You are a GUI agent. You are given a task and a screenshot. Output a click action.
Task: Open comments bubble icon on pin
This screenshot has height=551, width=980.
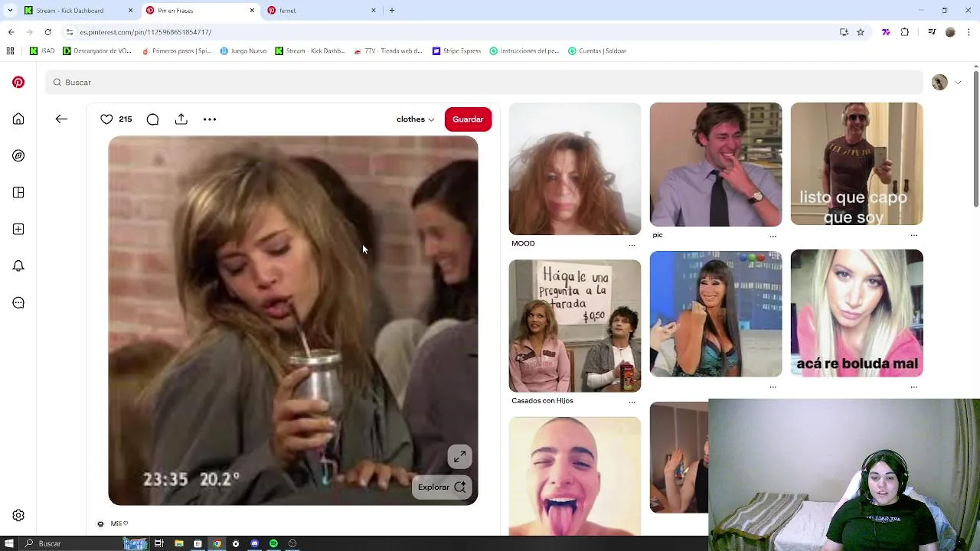point(152,119)
